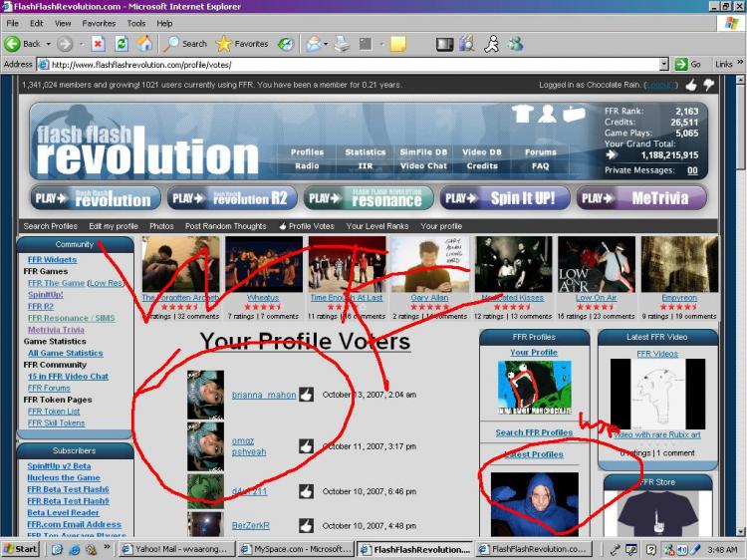Switch to the Yahoo! Mail taskbar window
This screenshot has width=747, height=560.
[176, 549]
